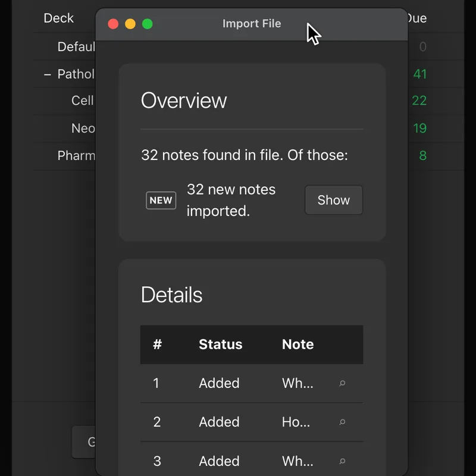
Task: Click the Import File title bar text
Action: pos(252,24)
